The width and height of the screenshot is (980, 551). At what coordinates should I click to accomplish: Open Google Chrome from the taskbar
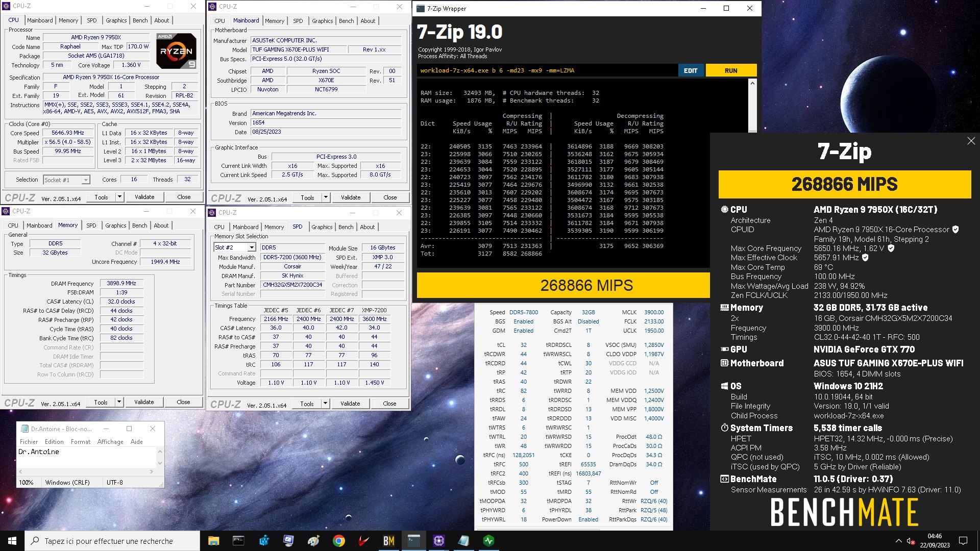[x=339, y=541]
